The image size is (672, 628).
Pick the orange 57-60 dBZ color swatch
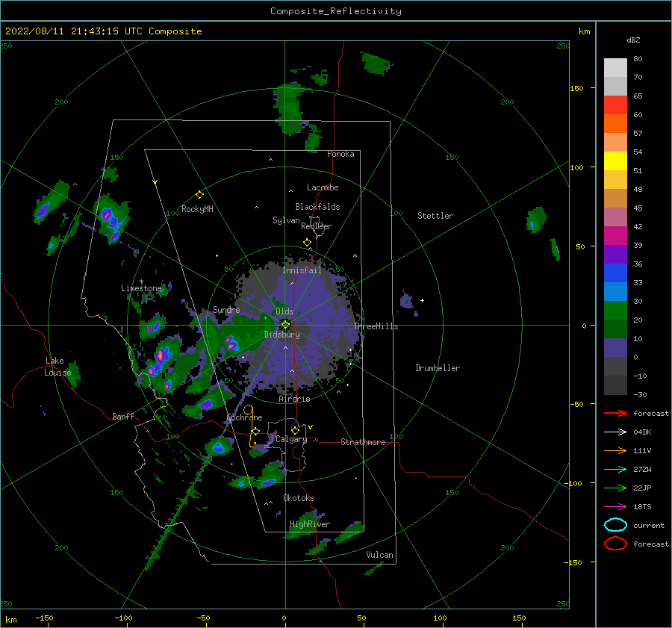[x=615, y=124]
